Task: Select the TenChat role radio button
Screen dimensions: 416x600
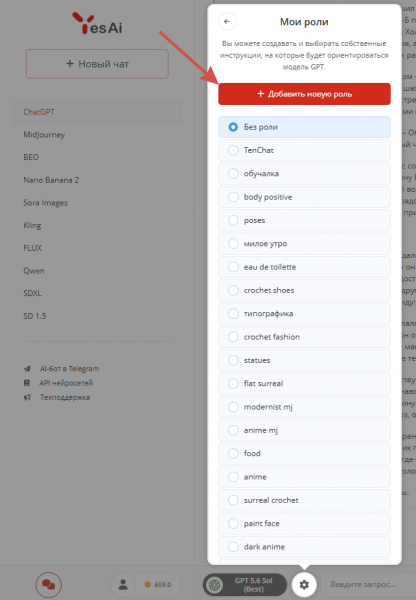Action: [x=233, y=150]
